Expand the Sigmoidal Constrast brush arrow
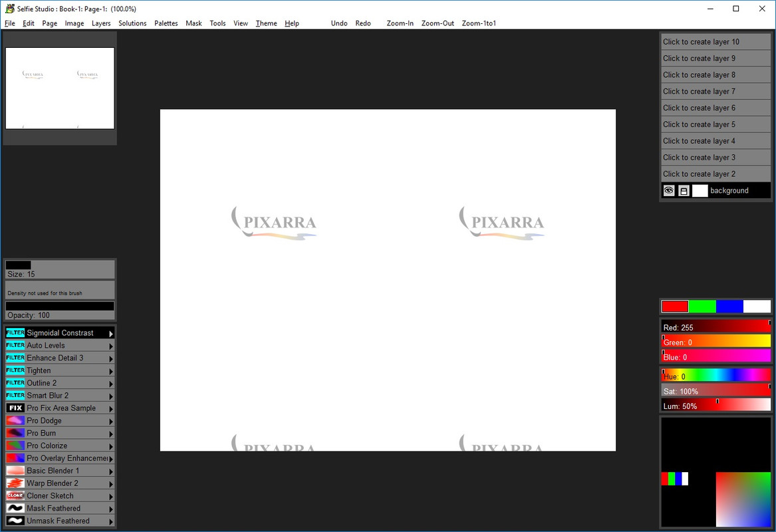The height and width of the screenshot is (532, 776). [111, 334]
